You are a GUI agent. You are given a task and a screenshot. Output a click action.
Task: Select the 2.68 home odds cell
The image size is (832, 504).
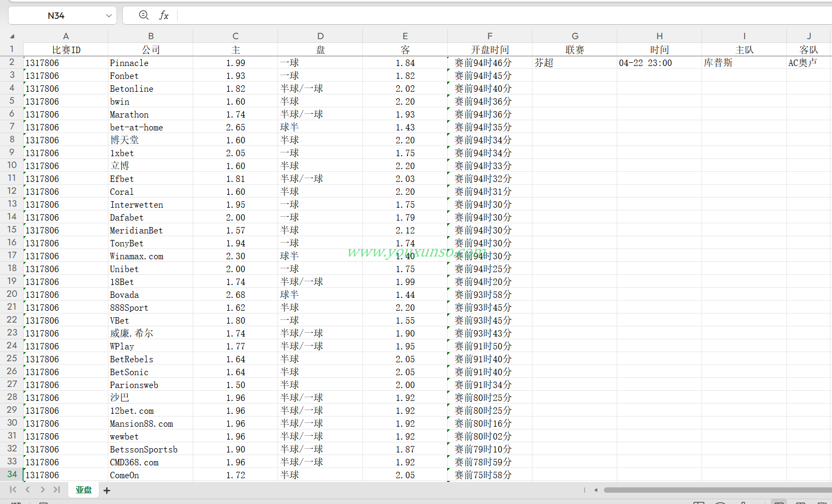(236, 295)
